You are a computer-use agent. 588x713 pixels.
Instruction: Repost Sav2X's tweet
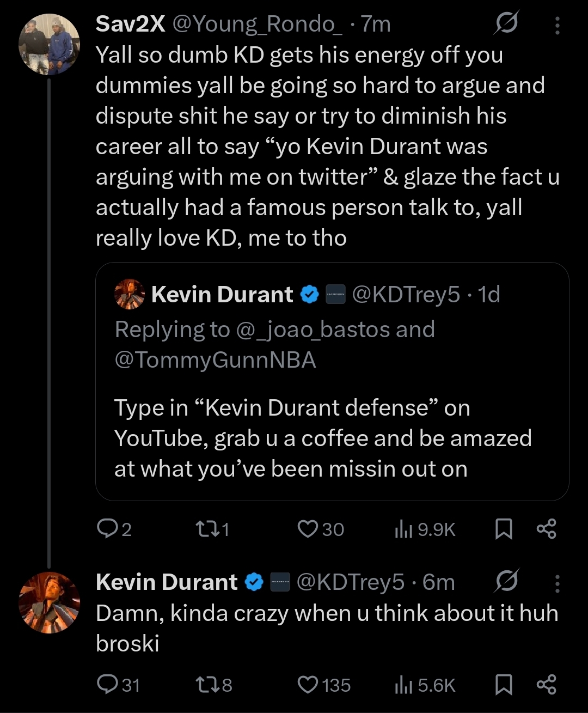tap(205, 529)
